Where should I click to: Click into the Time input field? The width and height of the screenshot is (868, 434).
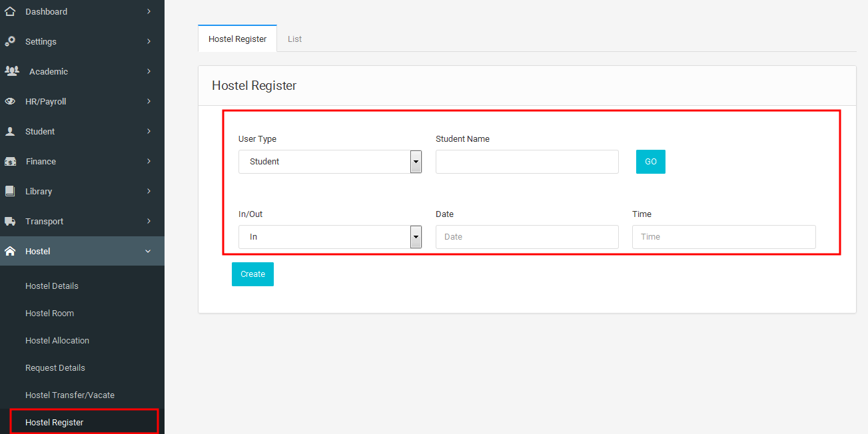click(723, 237)
